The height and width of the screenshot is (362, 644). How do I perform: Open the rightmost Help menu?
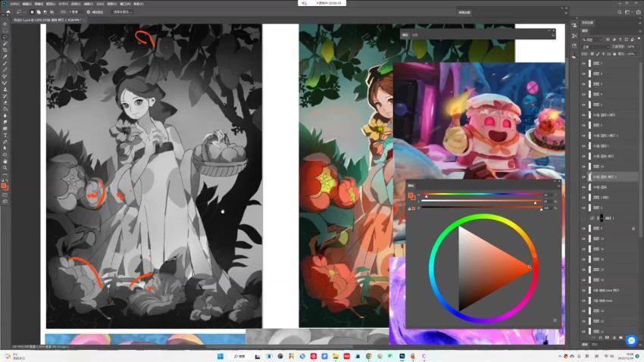[139, 4]
